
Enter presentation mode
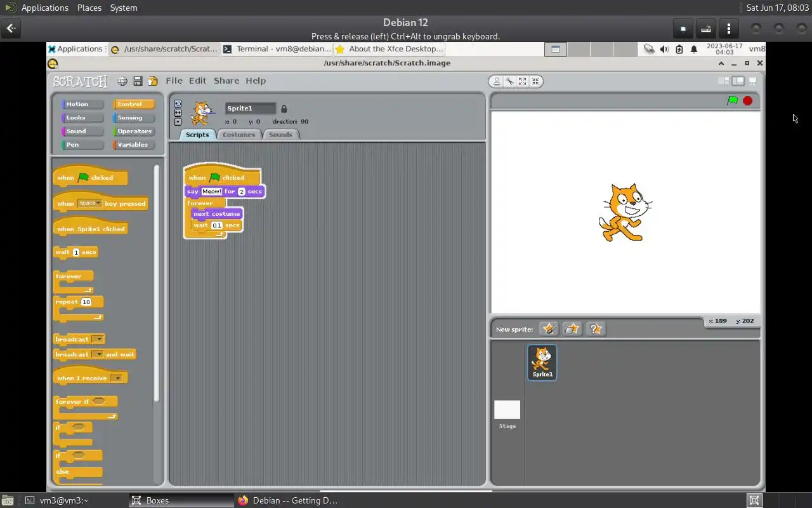coord(753,81)
